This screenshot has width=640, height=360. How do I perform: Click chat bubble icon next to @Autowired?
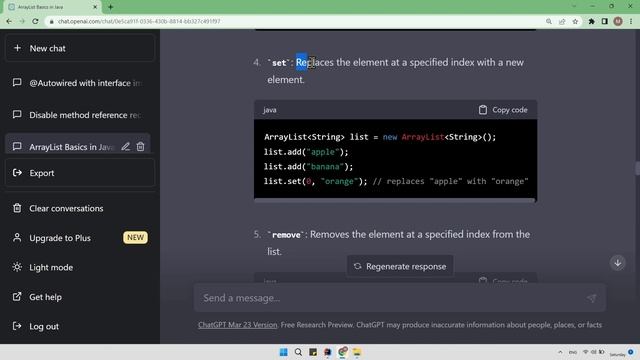[x=17, y=83]
